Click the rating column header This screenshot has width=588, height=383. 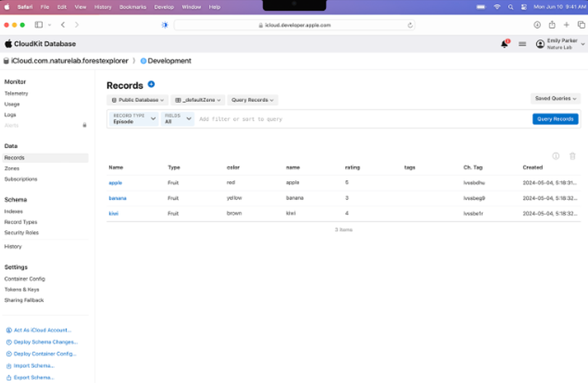click(x=352, y=167)
